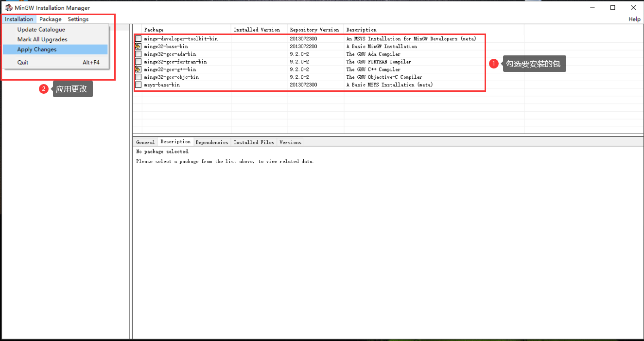Click Quit in the Installation menu

23,62
